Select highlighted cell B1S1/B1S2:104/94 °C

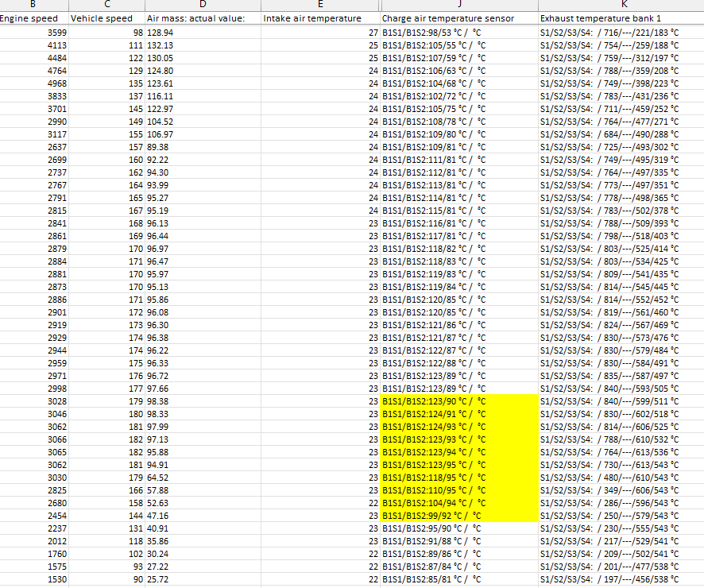pos(459,503)
